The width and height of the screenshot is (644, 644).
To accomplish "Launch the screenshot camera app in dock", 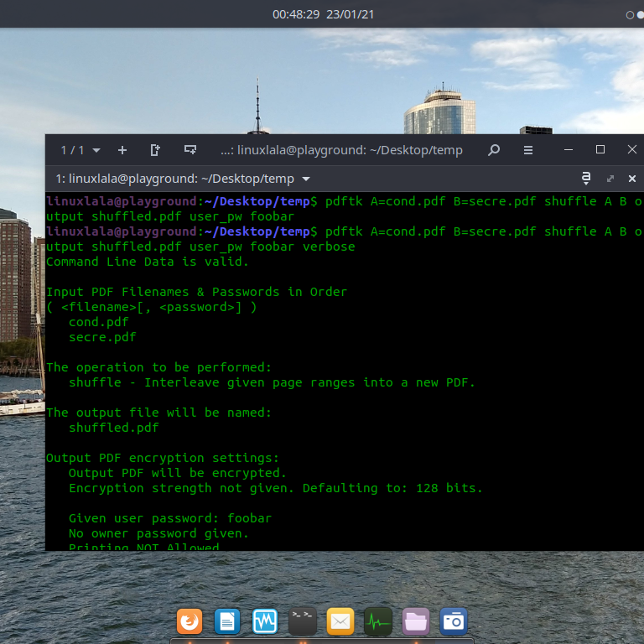I will (x=454, y=621).
